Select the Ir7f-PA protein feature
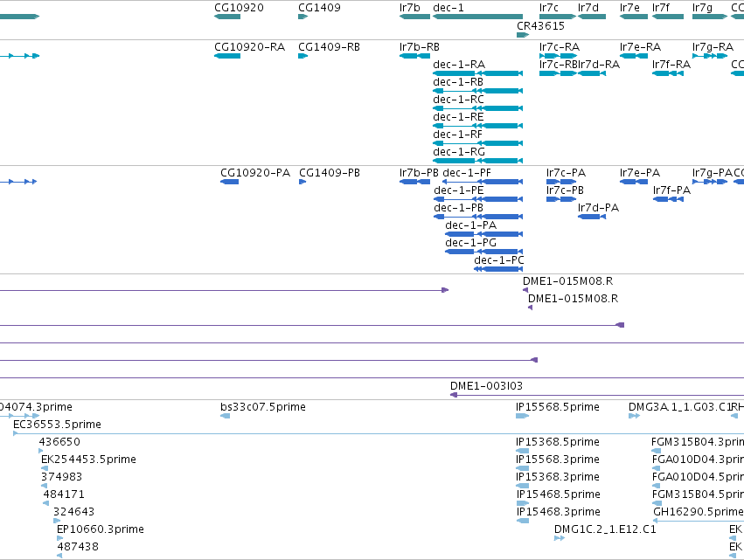The width and height of the screenshot is (744, 560). (668, 199)
